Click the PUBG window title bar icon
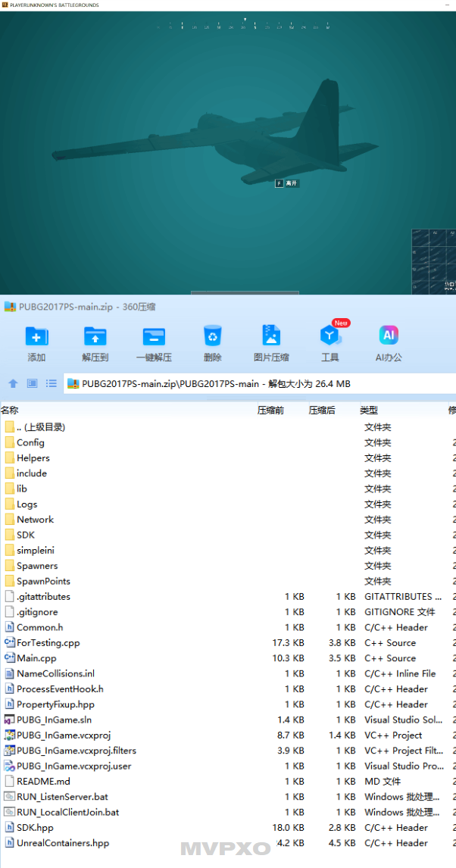Viewport: 456px width, 868px height. (5, 5)
